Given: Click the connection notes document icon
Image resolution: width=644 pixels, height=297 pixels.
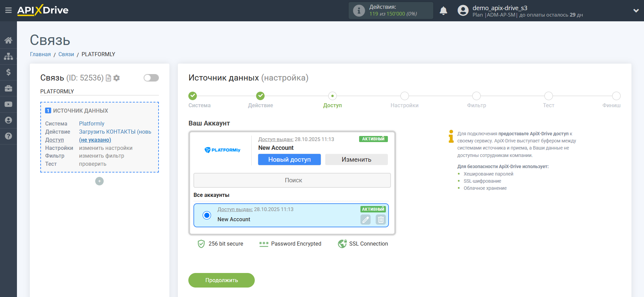Looking at the screenshot, I should tap(108, 78).
